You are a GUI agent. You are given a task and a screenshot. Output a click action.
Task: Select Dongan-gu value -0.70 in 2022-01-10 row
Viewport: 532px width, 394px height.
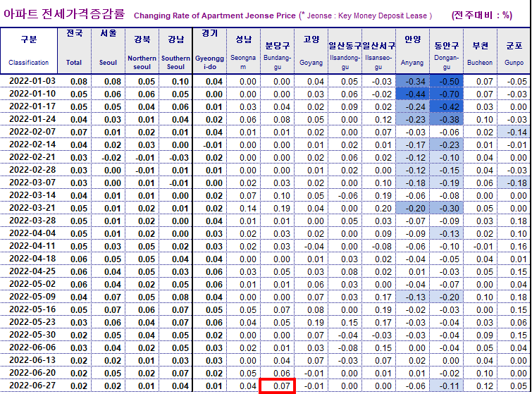[447, 94]
